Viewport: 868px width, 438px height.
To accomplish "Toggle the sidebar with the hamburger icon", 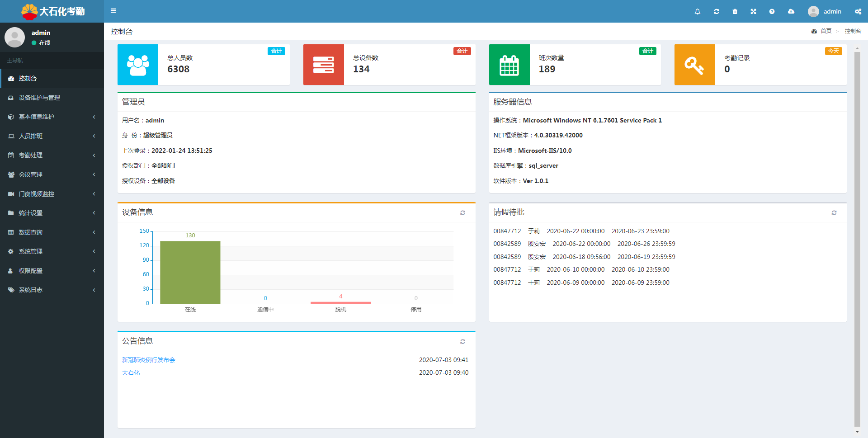I will pyautogui.click(x=113, y=11).
